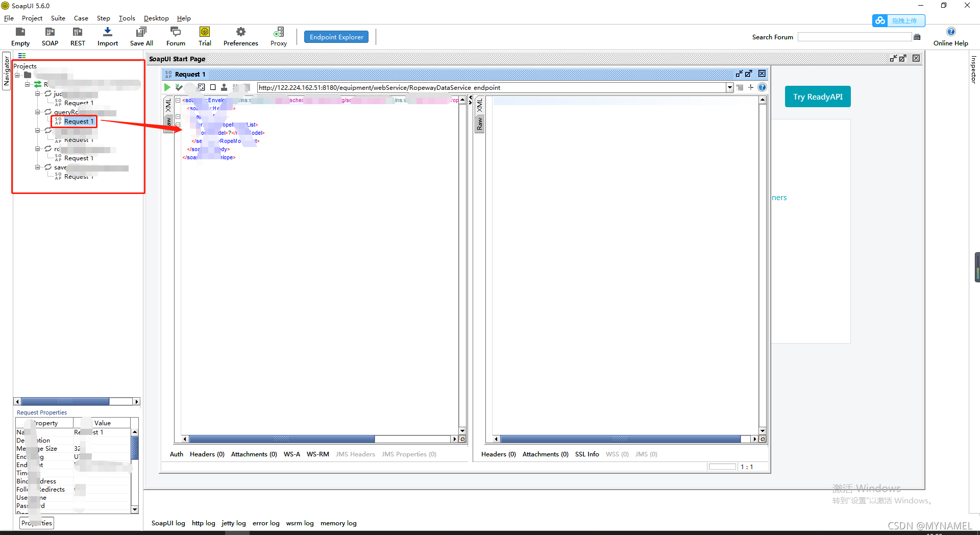
Task: Click the clone request person icon
Action: coord(224,87)
